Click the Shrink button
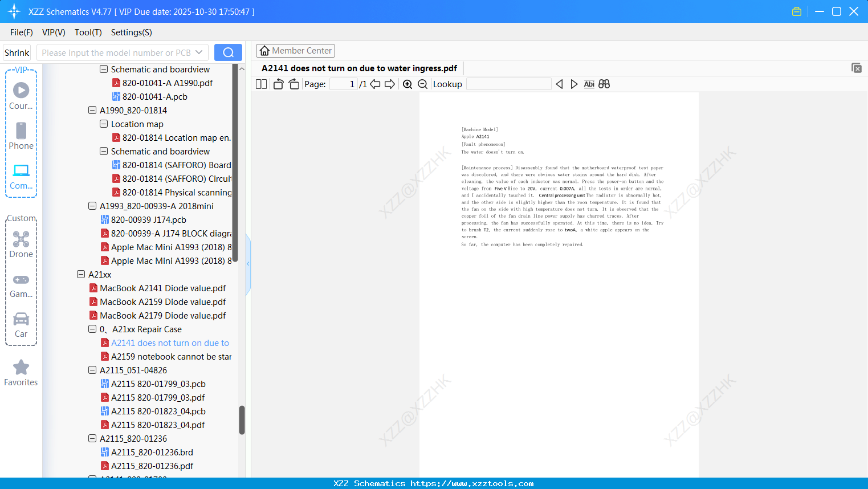 click(17, 52)
